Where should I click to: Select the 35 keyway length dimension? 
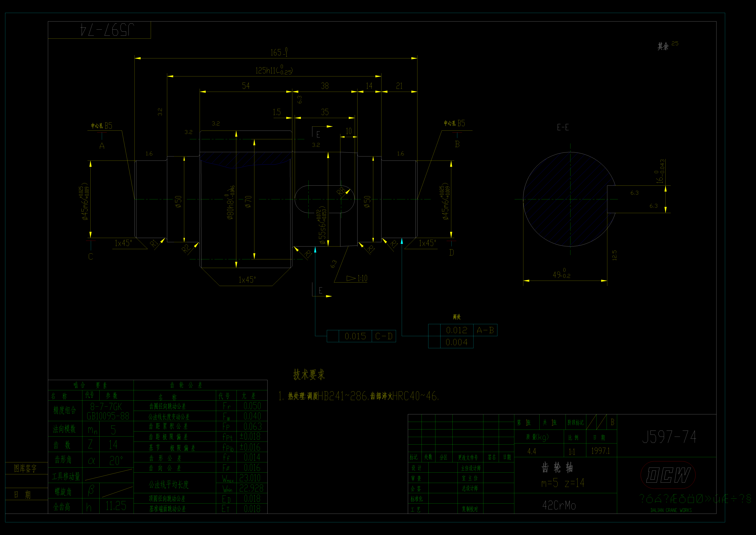click(325, 112)
